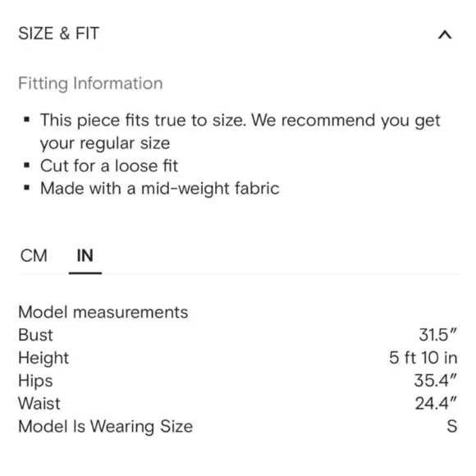This screenshot has height=476, width=476.
Task: Click the mid-weight fabric bullet line
Action: point(160,189)
